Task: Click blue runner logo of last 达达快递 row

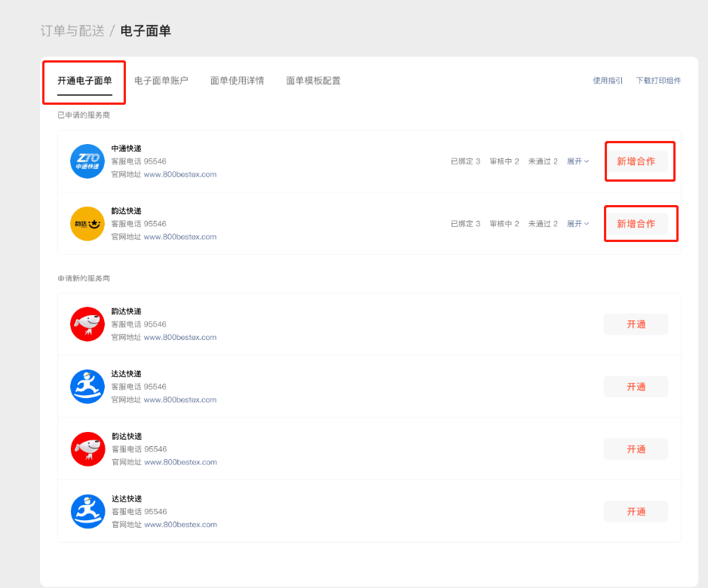Action: (x=88, y=511)
